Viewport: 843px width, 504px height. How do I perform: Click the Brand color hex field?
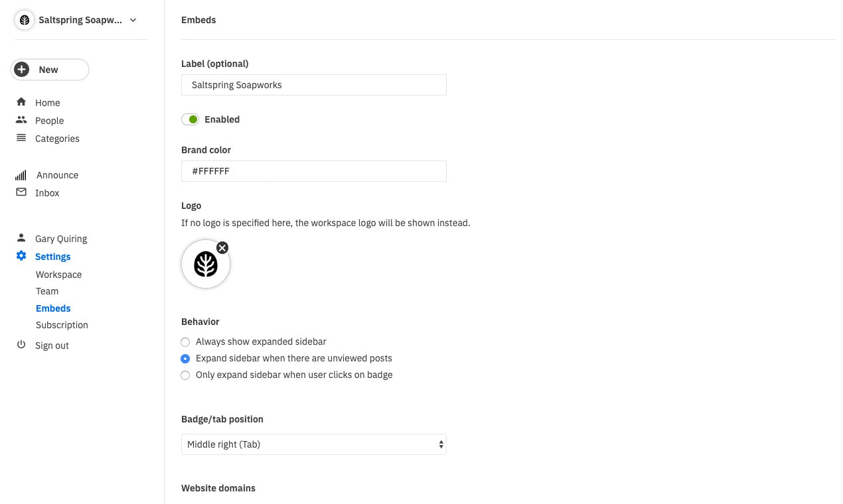pyautogui.click(x=314, y=171)
